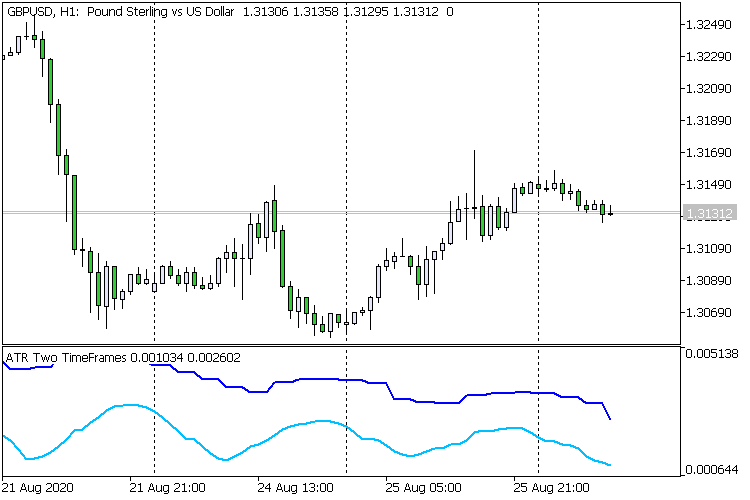Click the chart title GBPUSD, H1
Viewport: 750px width, 500px height.
(43, 12)
